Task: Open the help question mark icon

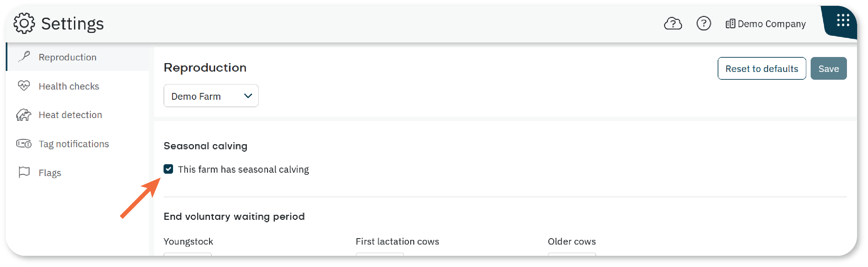Action: pyautogui.click(x=703, y=24)
